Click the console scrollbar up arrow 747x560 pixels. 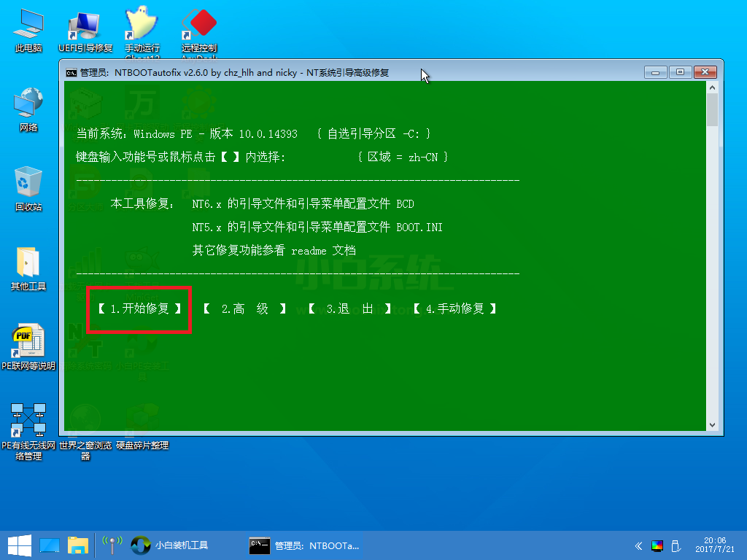click(x=712, y=87)
